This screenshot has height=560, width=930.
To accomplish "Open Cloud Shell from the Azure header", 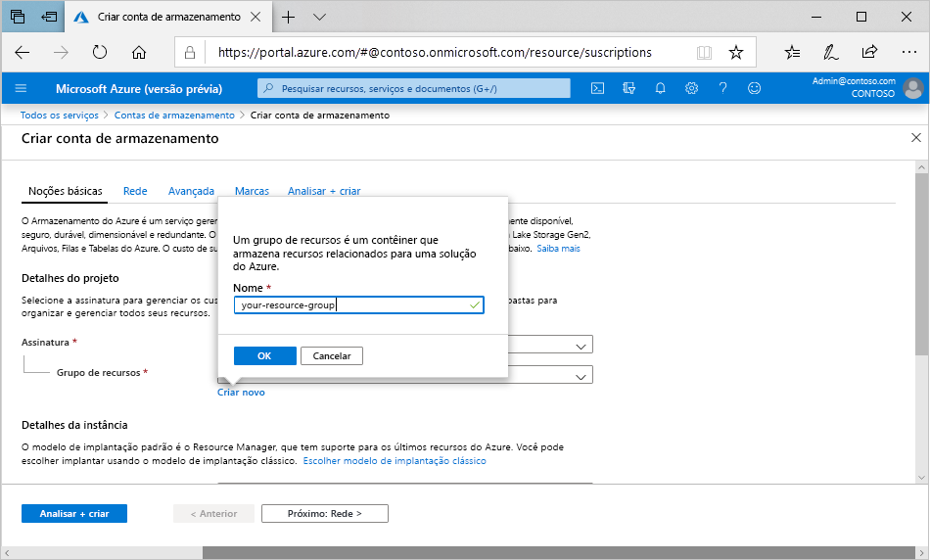I will (597, 88).
